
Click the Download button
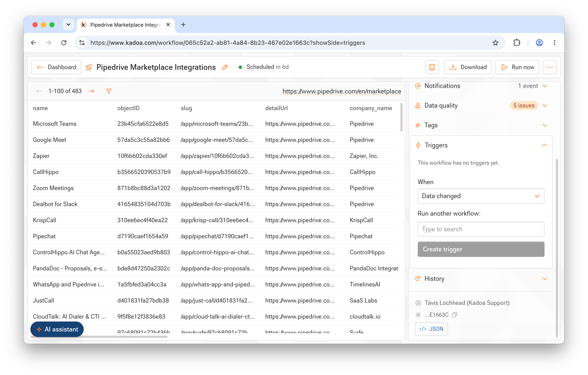[x=467, y=67]
